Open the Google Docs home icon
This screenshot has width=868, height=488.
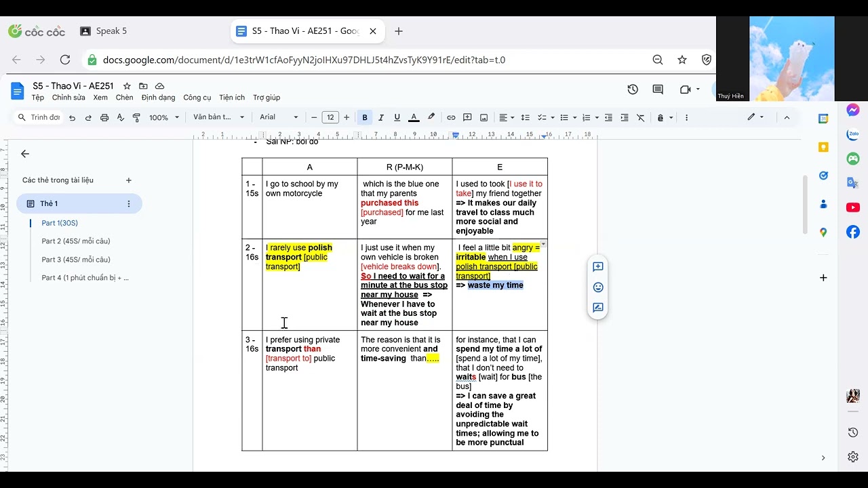click(x=18, y=91)
